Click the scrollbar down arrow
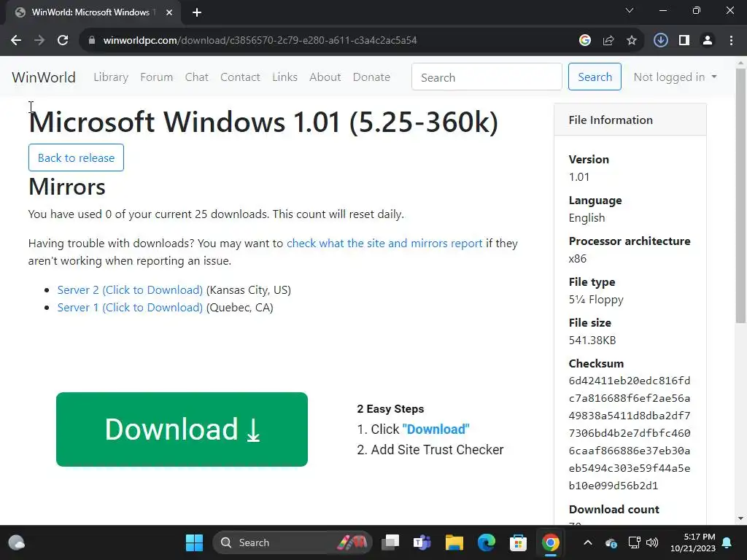Screen dimensions: 747x560 click(741, 518)
